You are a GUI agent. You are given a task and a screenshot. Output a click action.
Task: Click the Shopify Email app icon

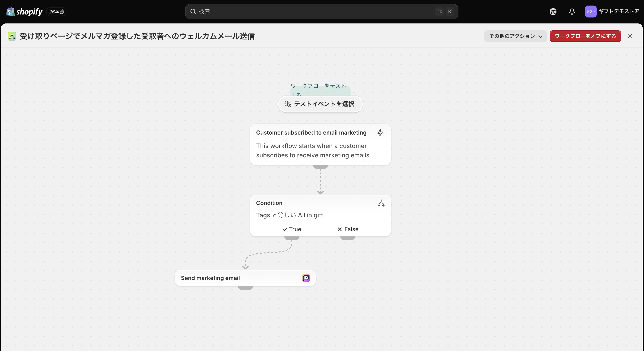tap(306, 278)
